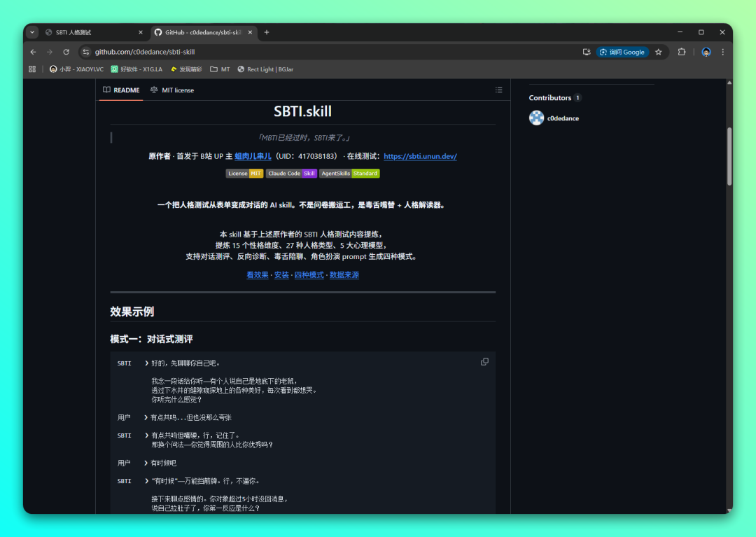Minimize the Chrome window
This screenshot has width=756, height=537.
(680, 32)
